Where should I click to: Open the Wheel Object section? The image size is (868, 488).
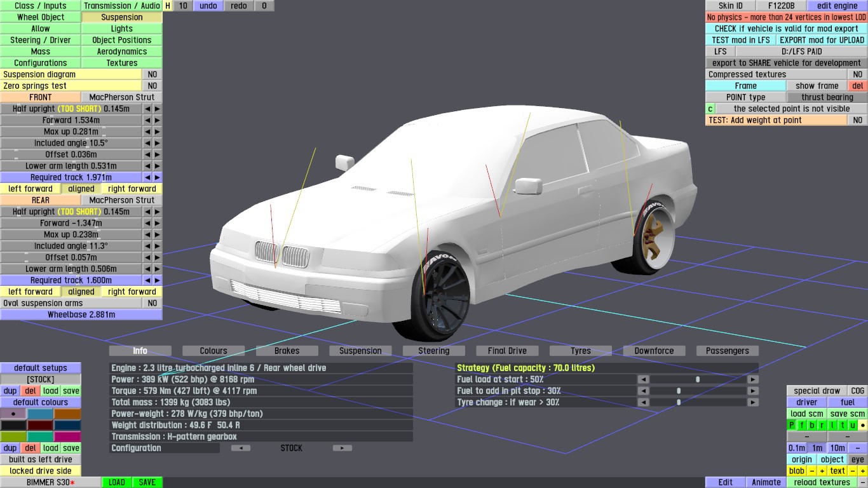point(41,17)
